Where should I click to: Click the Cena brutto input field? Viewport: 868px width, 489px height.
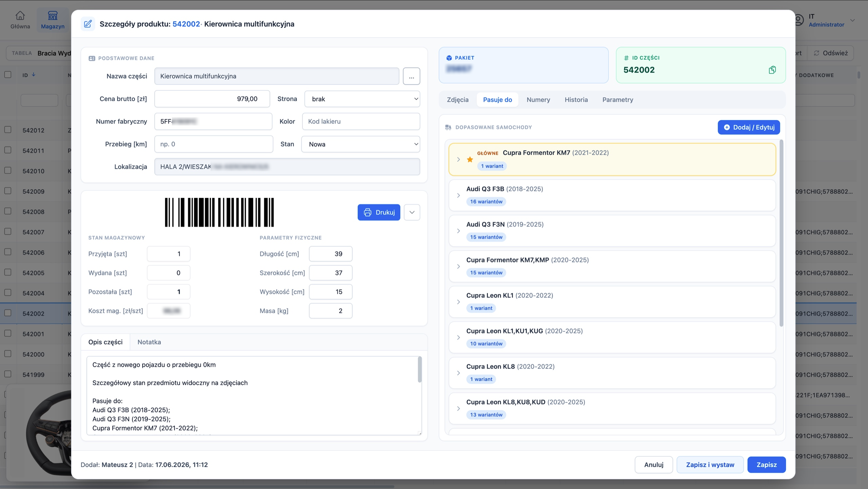tap(212, 99)
